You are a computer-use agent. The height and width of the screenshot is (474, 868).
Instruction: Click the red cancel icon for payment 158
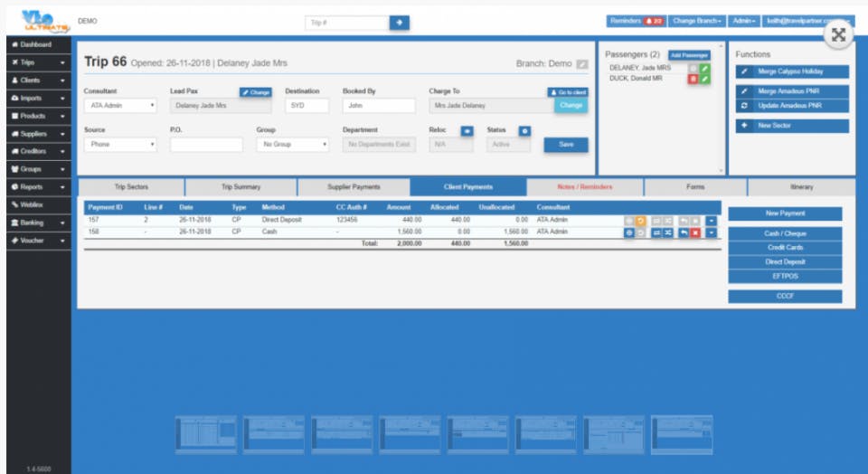[x=695, y=233]
